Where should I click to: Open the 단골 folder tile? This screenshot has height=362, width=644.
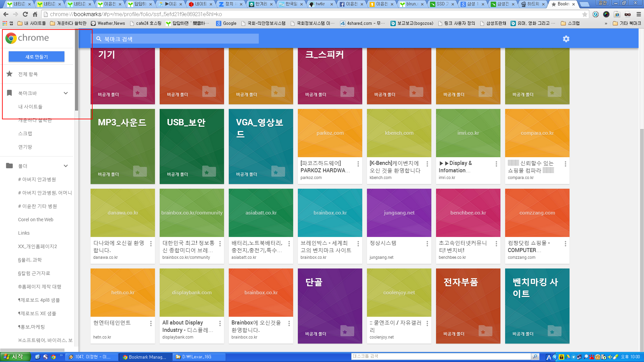330,306
